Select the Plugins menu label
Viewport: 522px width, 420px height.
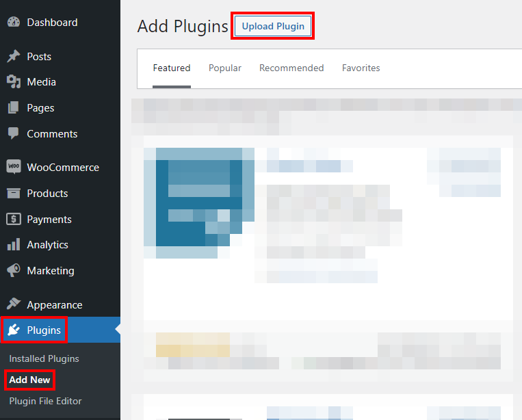[44, 330]
